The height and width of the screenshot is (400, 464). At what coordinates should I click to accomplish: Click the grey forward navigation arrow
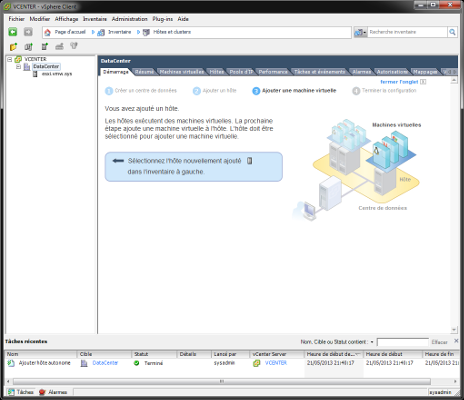pos(28,32)
